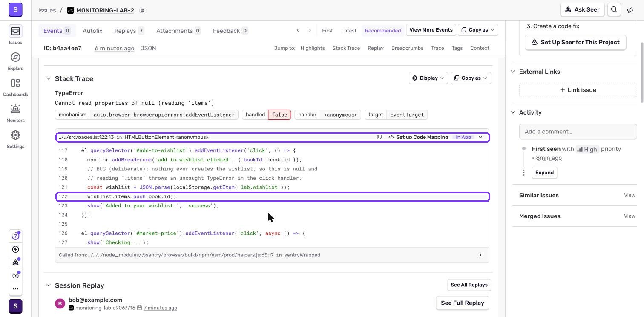The height and width of the screenshot is (317, 644).
Task: Open the megaphone announcements icon
Action: [x=630, y=10]
